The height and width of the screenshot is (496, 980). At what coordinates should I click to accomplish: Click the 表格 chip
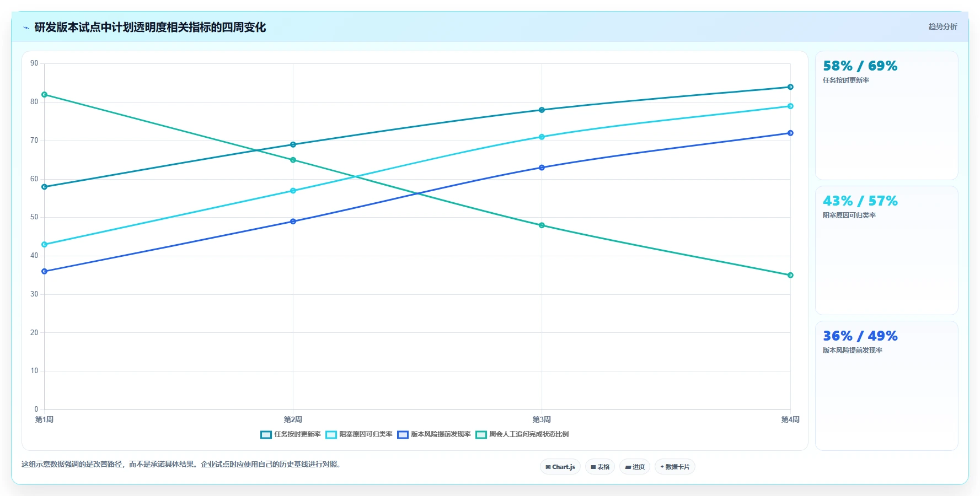(x=600, y=467)
